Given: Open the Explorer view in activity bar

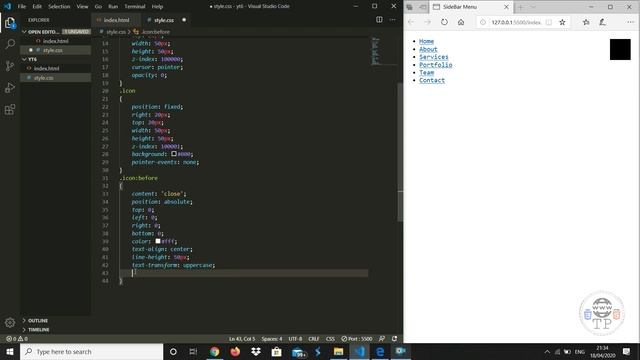Looking at the screenshot, I should (10, 23).
